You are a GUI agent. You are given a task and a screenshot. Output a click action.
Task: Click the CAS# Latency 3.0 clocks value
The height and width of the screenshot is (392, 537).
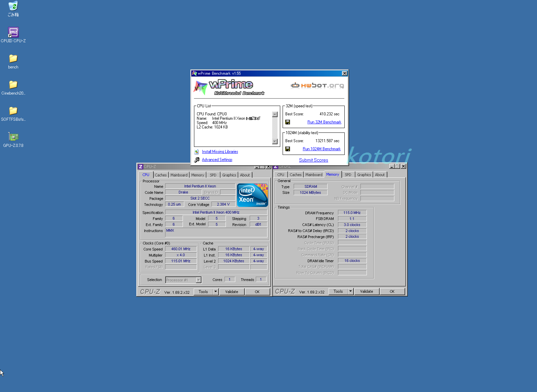click(x=352, y=225)
